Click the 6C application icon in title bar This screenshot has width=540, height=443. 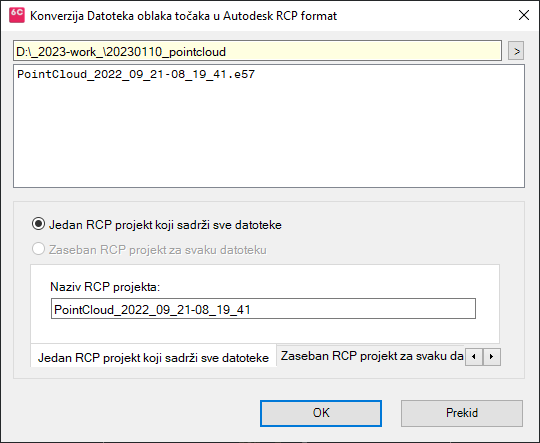coord(17,16)
